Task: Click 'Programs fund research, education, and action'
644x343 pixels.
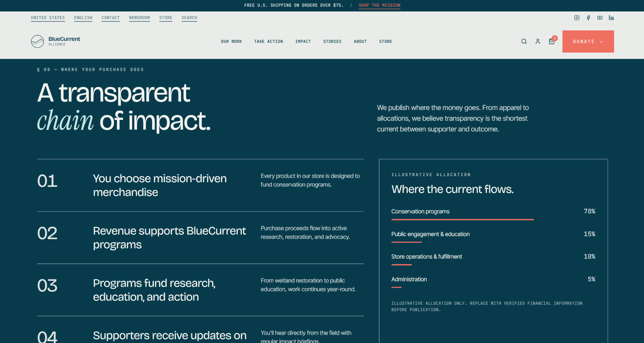Action: pyautogui.click(x=154, y=290)
